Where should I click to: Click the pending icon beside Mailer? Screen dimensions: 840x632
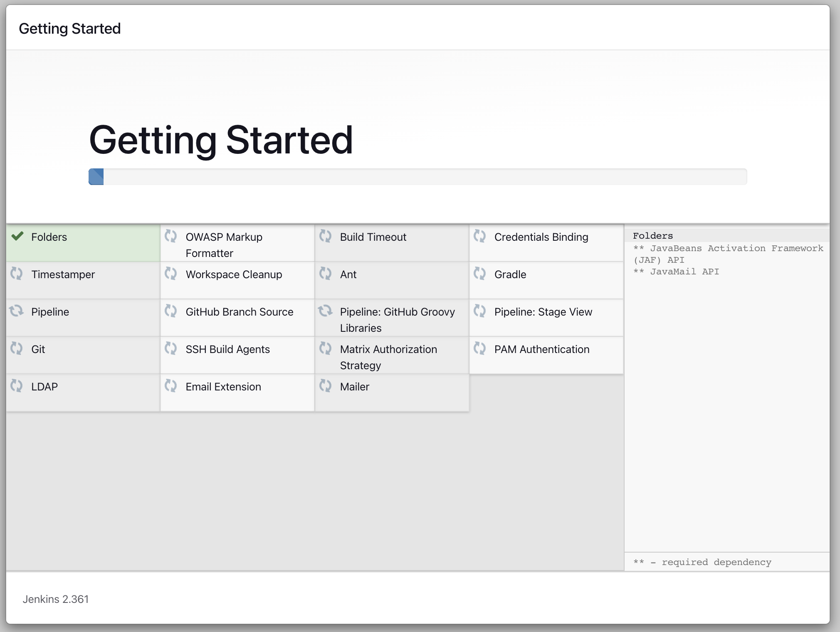(x=325, y=386)
